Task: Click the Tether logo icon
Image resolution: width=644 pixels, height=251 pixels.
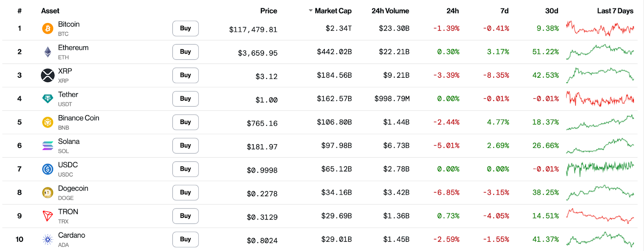Action: point(47,99)
